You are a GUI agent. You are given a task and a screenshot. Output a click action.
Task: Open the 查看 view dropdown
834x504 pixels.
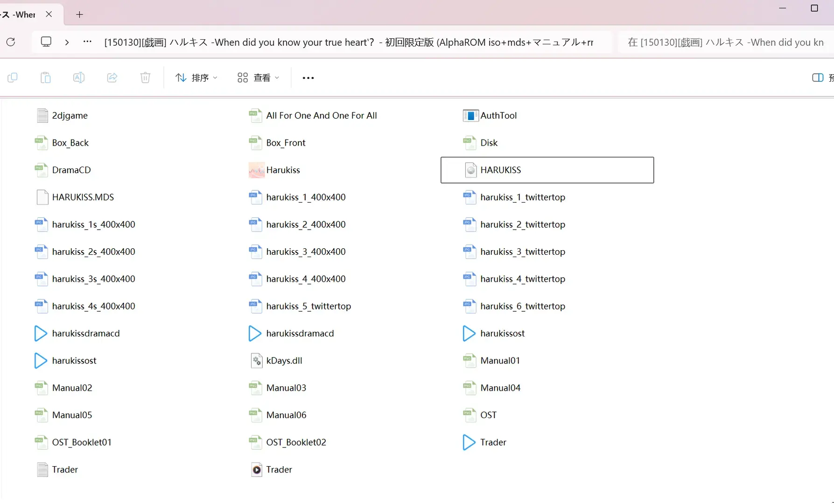[258, 77]
